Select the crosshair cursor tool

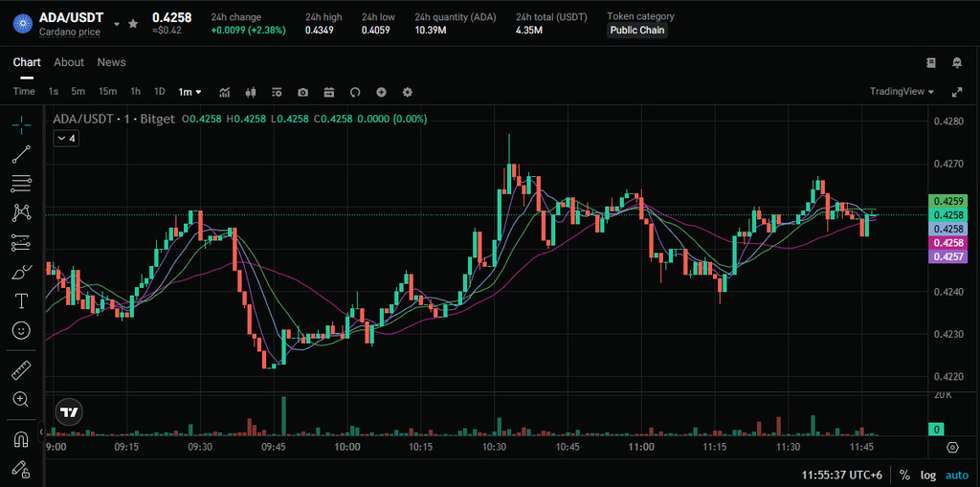(21, 124)
